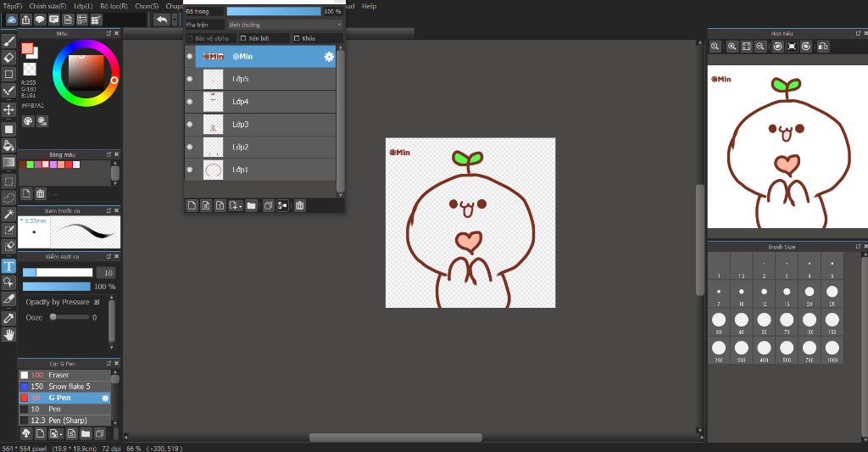Add layer folder in layer panel
Viewport: 868px width, 452px height.
[251, 205]
